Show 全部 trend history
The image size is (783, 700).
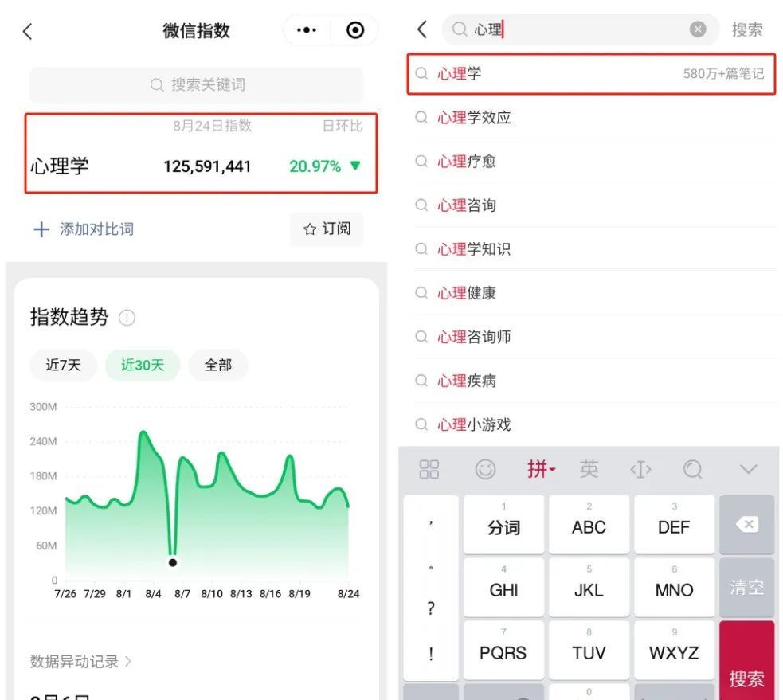(x=218, y=365)
